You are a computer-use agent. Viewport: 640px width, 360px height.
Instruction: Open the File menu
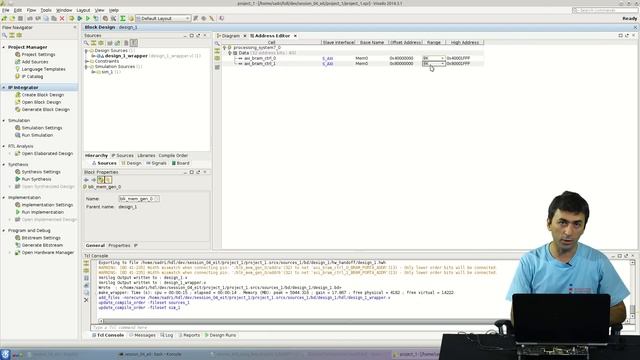click(x=6, y=10)
